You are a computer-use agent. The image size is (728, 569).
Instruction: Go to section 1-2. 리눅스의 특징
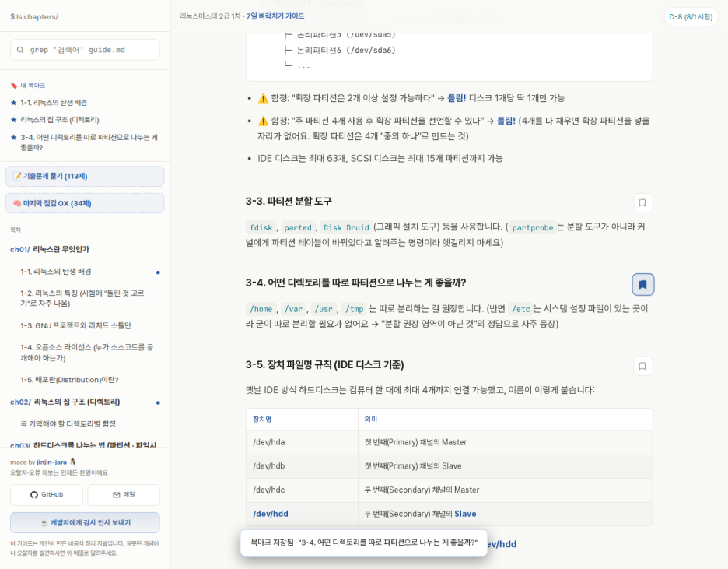point(82,298)
